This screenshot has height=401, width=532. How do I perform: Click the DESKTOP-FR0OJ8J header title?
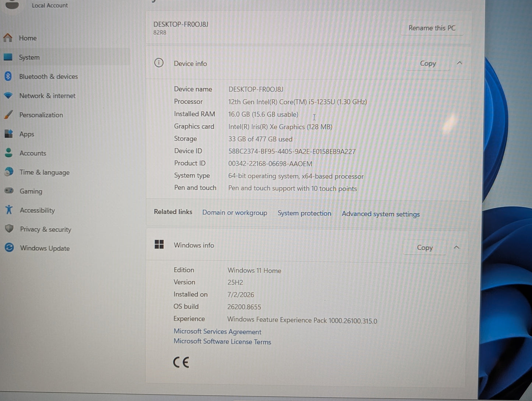click(x=181, y=24)
